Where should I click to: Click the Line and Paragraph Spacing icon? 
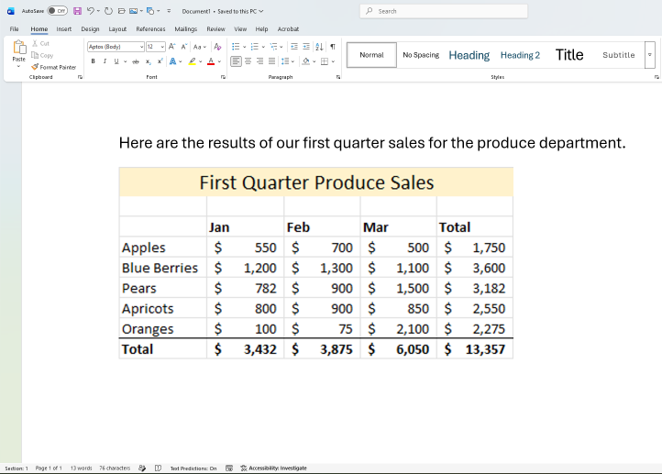pos(285,62)
